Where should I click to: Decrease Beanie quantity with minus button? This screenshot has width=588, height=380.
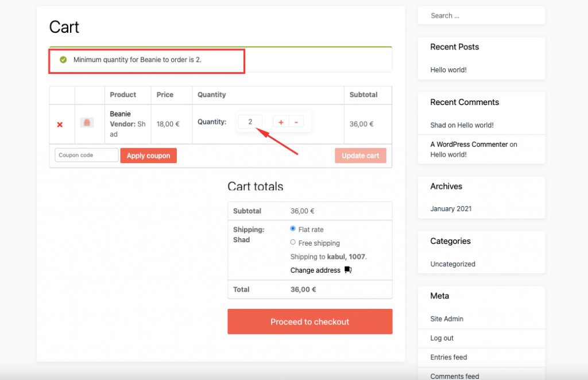[296, 122]
